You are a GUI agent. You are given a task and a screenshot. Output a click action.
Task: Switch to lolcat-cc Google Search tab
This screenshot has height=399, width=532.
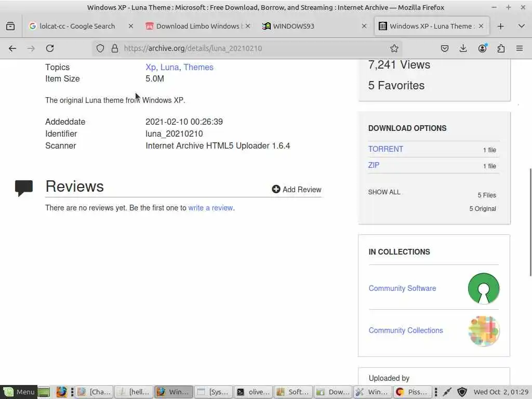pyautogui.click(x=77, y=26)
